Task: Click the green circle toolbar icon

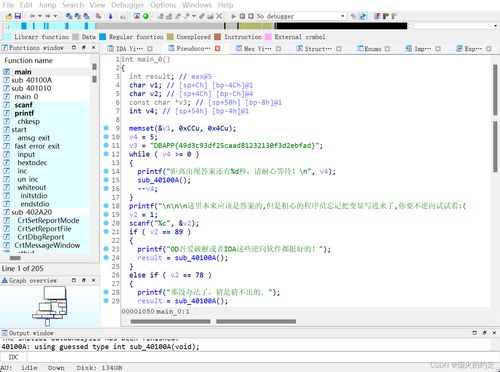Action: point(146,16)
